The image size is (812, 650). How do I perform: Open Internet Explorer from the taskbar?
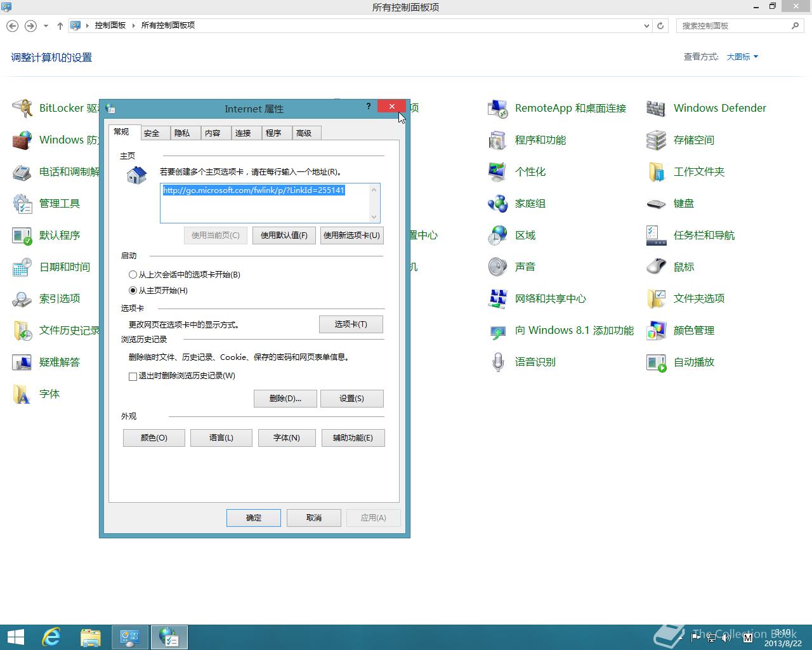pyautogui.click(x=51, y=637)
